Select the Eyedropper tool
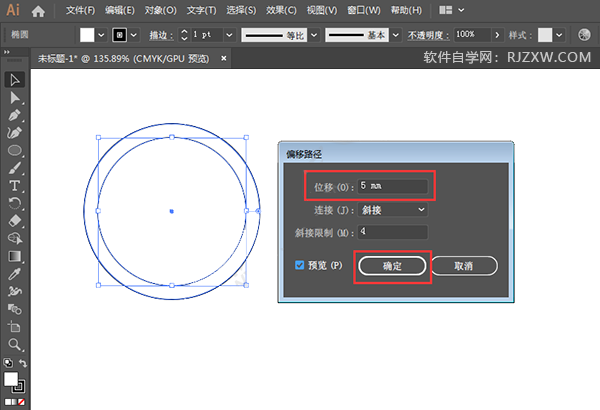Screen dimensions: 600x410 [15, 274]
